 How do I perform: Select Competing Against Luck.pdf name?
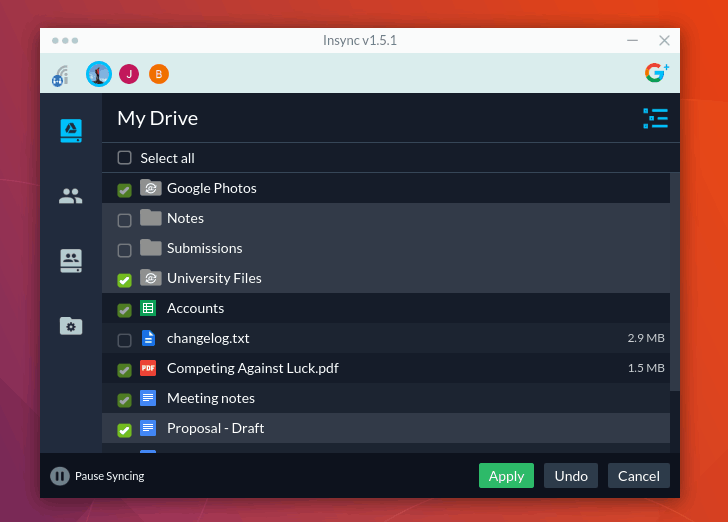[x=253, y=368]
